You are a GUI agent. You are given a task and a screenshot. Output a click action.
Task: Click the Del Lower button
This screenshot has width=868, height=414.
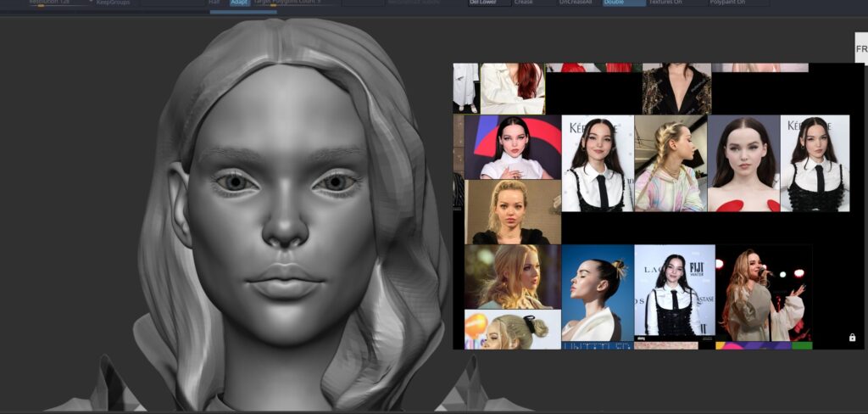(489, 3)
